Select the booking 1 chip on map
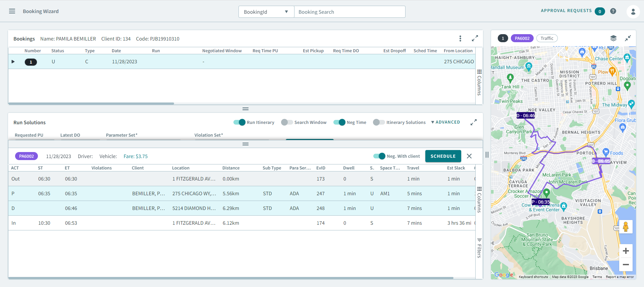The height and width of the screenshot is (287, 644). pyautogui.click(x=503, y=38)
